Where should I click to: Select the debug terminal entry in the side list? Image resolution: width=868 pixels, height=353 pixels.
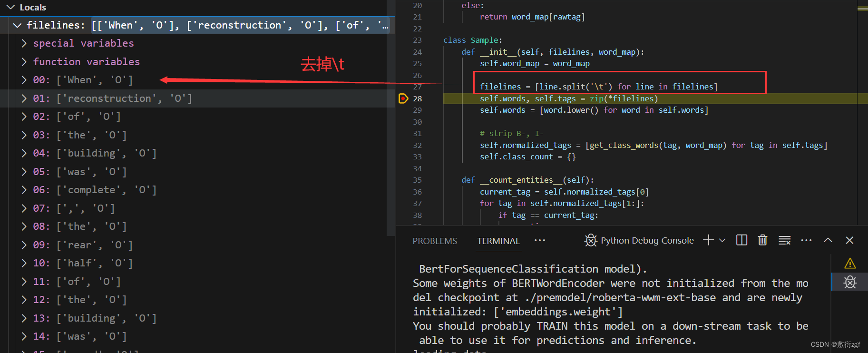(x=849, y=282)
